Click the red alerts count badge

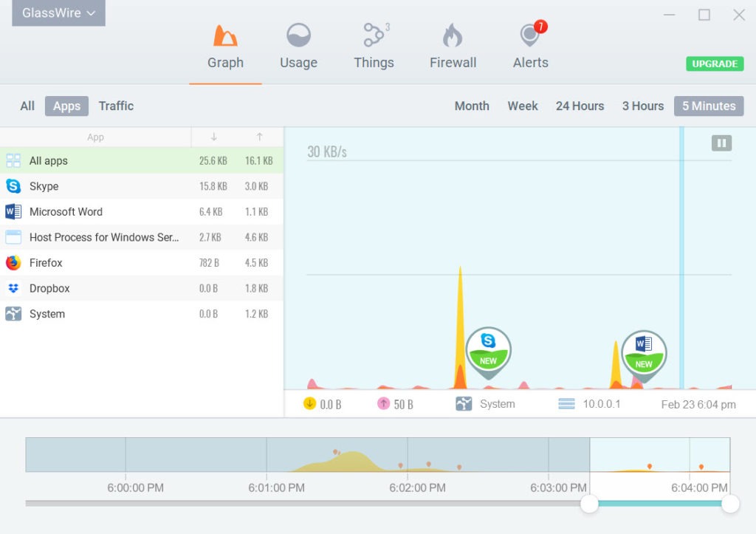click(540, 26)
